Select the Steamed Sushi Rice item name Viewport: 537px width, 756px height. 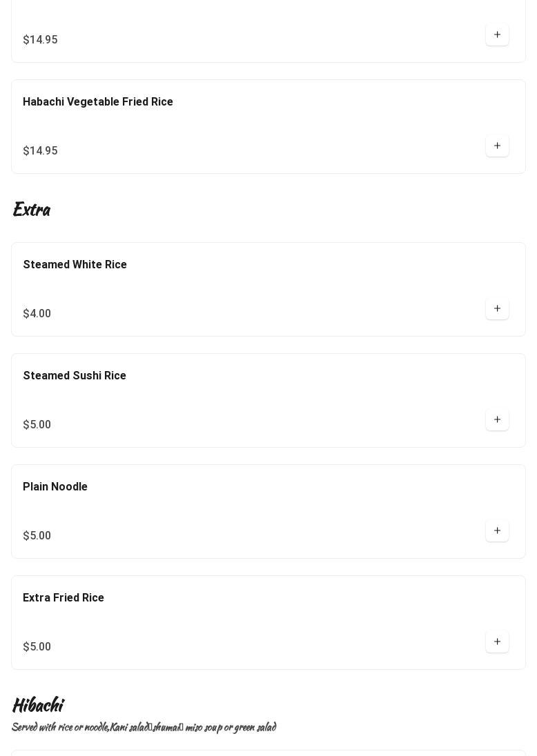click(75, 376)
